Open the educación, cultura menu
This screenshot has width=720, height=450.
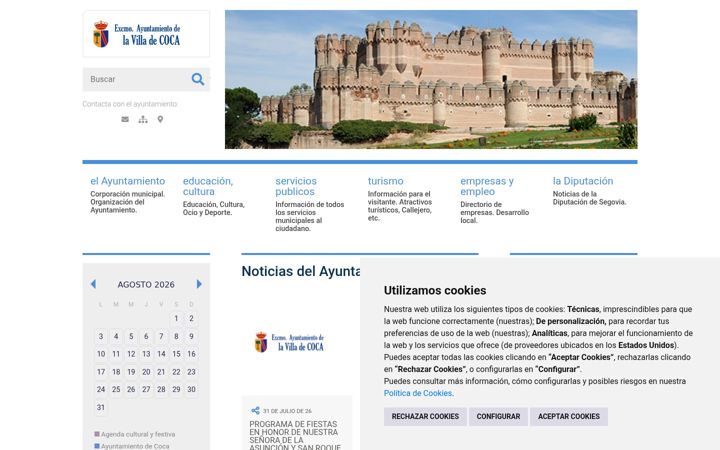(x=208, y=186)
